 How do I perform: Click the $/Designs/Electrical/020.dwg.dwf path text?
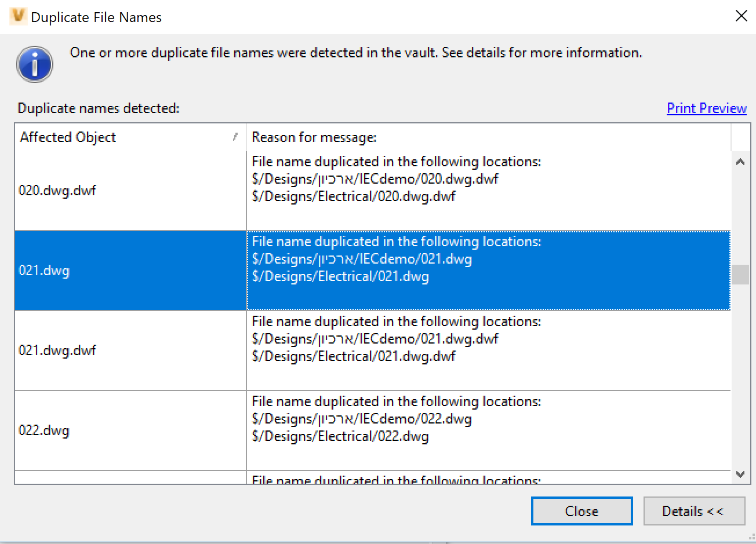pyautogui.click(x=354, y=196)
